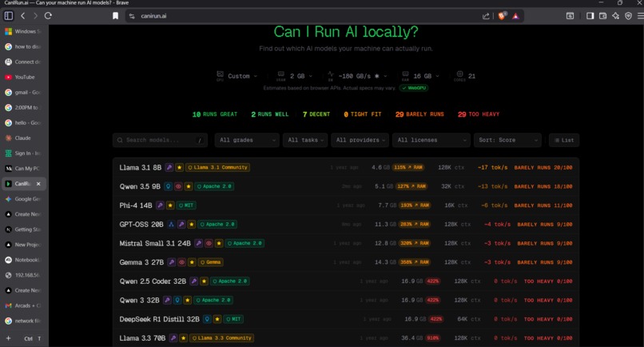Close the CanIRun tab
The height and width of the screenshot is (347, 644).
[38, 184]
